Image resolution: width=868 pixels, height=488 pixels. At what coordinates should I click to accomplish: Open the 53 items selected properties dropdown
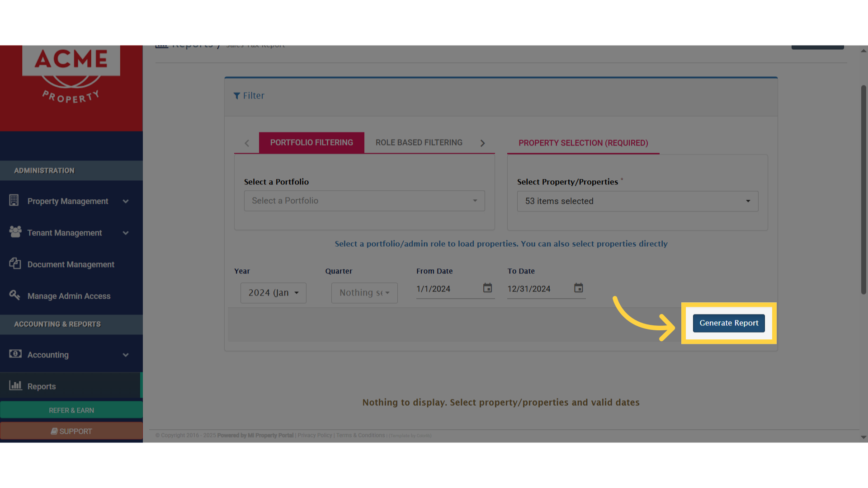click(x=637, y=201)
